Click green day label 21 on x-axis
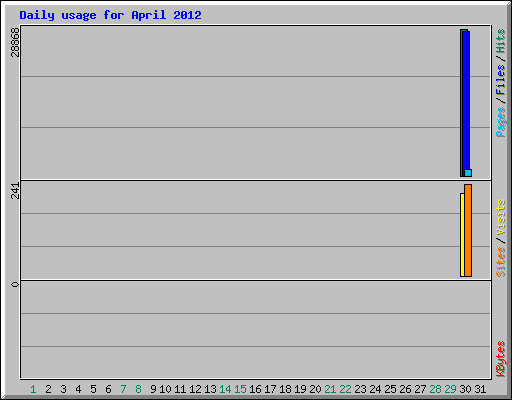This screenshot has height=400, width=512. [330, 389]
